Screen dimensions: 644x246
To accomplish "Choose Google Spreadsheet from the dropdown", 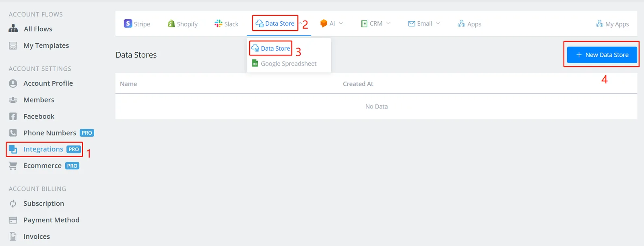I will point(284,64).
